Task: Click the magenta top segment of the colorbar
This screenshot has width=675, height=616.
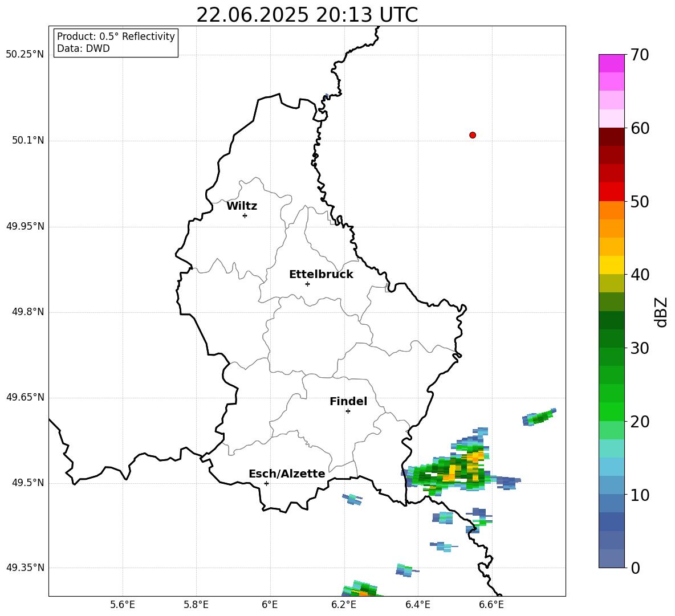Action: [611, 63]
